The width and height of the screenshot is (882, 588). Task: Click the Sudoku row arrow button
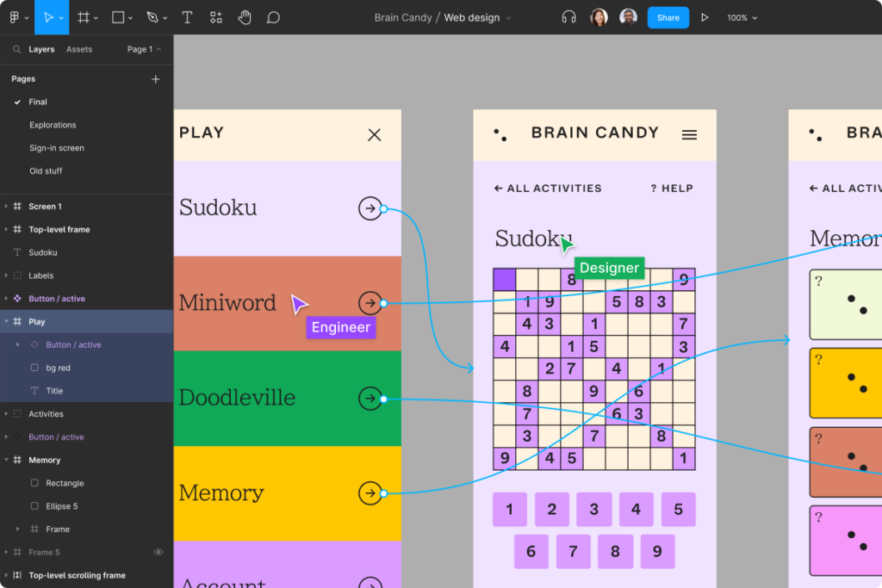coord(370,208)
